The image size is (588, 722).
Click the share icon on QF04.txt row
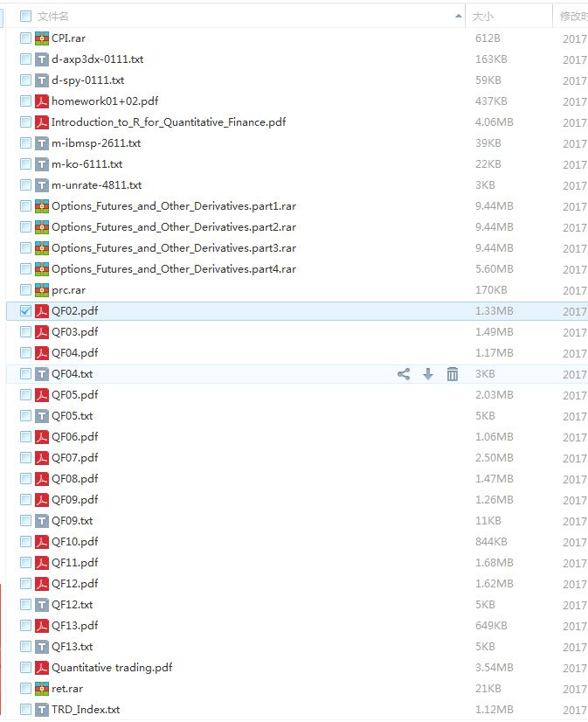404,374
